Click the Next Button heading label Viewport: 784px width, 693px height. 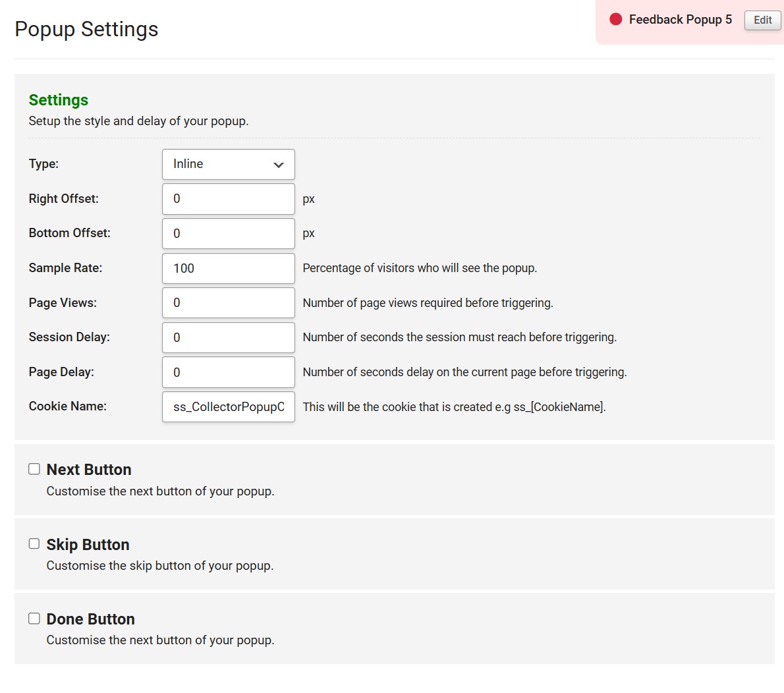(x=89, y=470)
